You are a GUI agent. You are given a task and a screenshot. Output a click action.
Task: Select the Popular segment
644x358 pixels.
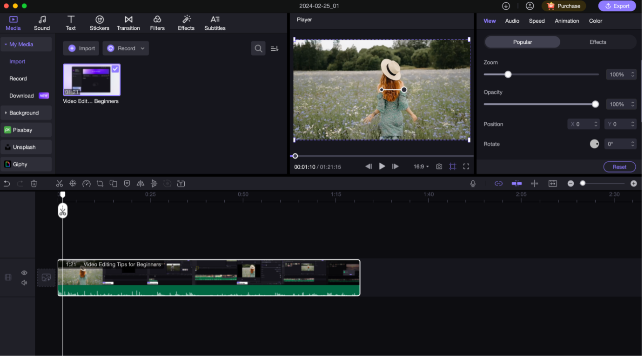click(x=523, y=42)
